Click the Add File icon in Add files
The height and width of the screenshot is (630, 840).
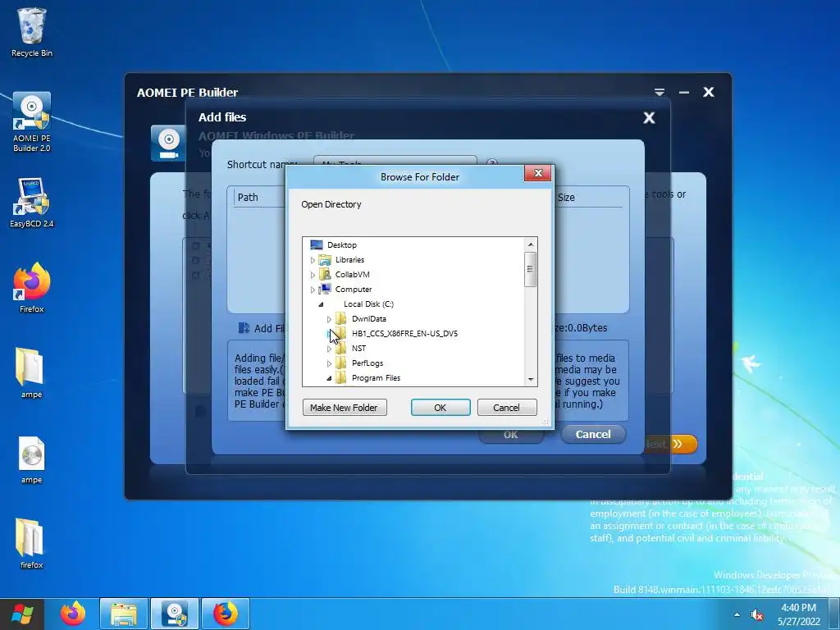tap(244, 328)
